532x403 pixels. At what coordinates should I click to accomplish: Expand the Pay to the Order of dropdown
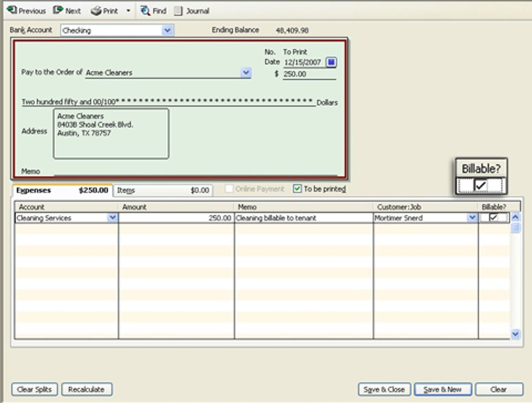tap(246, 73)
